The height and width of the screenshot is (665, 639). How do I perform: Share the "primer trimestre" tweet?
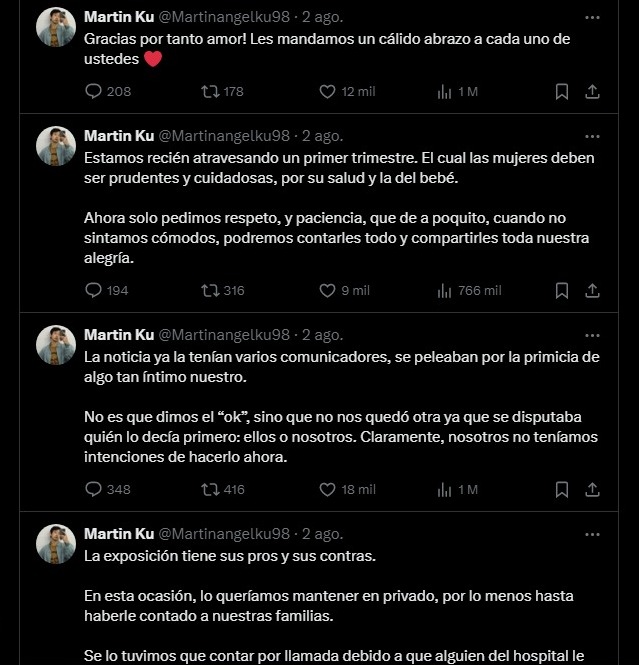click(x=592, y=291)
